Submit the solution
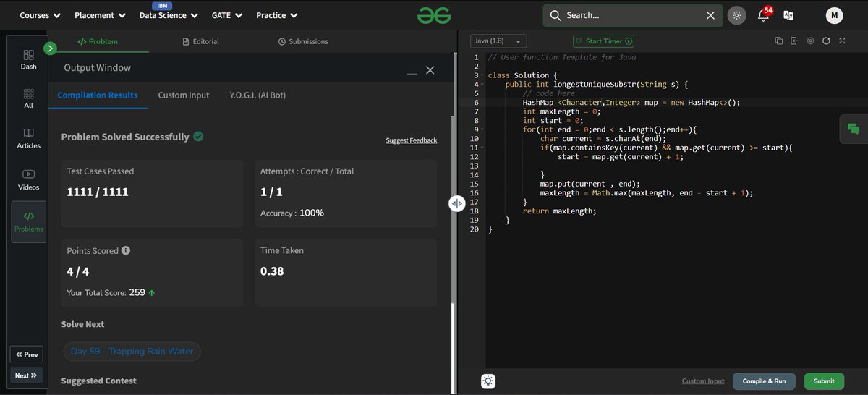The height and width of the screenshot is (395, 868). click(824, 381)
